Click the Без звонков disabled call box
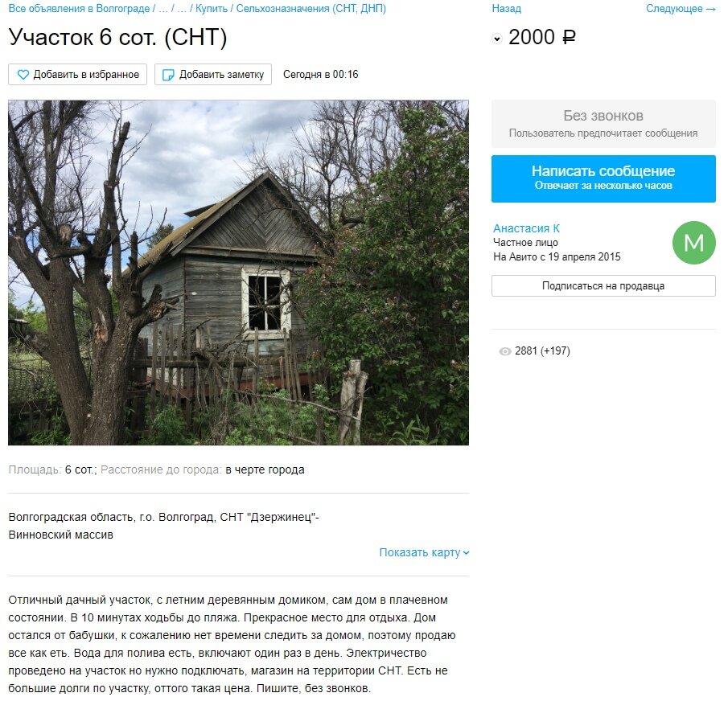The width and height of the screenshot is (728, 701). (x=603, y=124)
